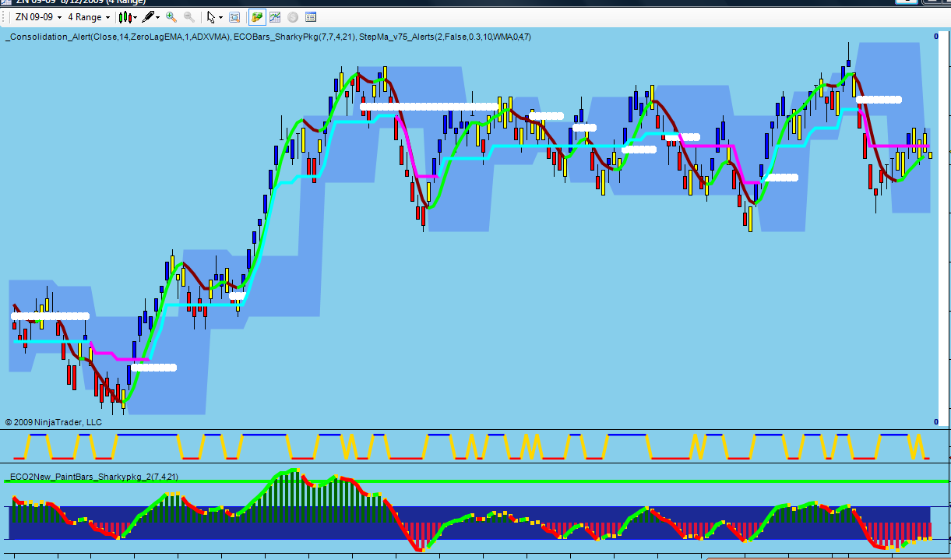
Task: Click the greyed Strategies dollar icon
Action: pyautogui.click(x=293, y=17)
